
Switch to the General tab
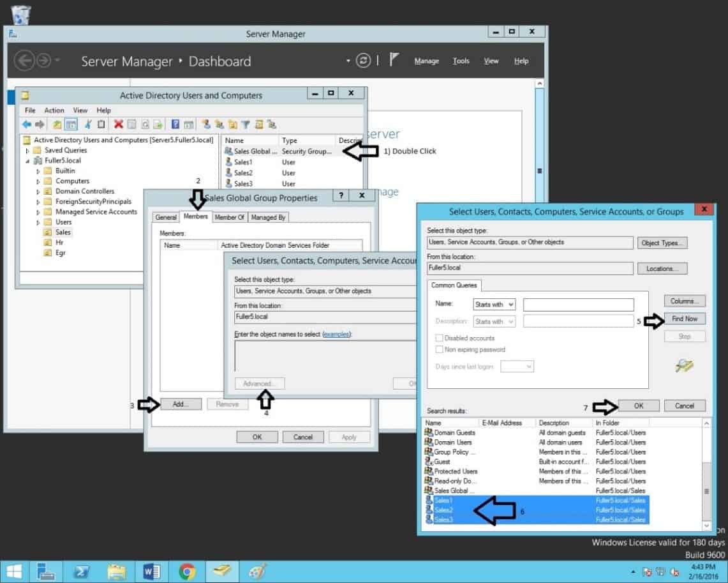tap(166, 217)
